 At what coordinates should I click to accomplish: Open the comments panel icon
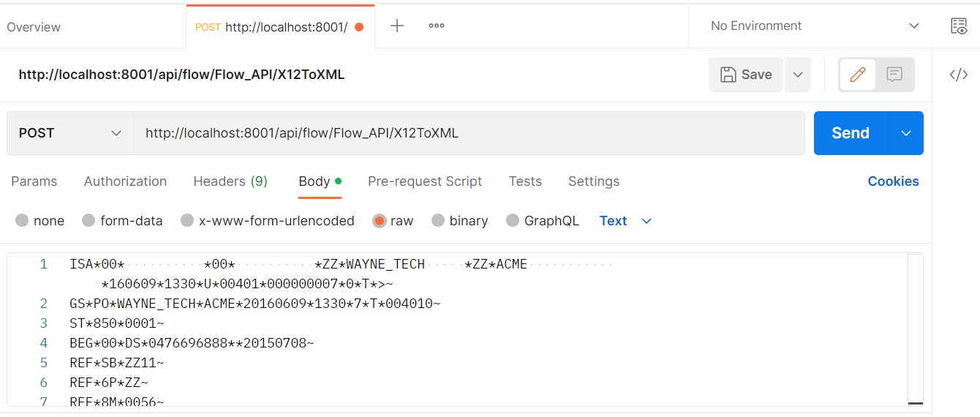click(x=894, y=75)
